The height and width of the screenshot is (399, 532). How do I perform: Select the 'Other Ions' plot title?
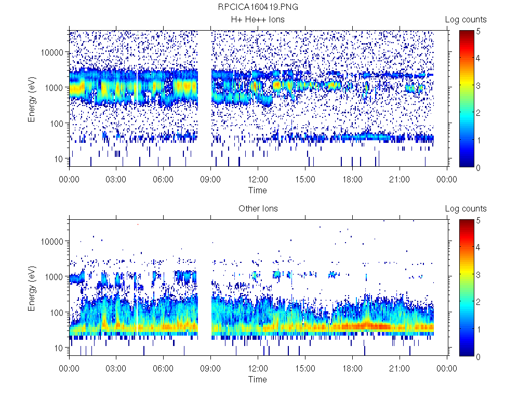click(258, 209)
